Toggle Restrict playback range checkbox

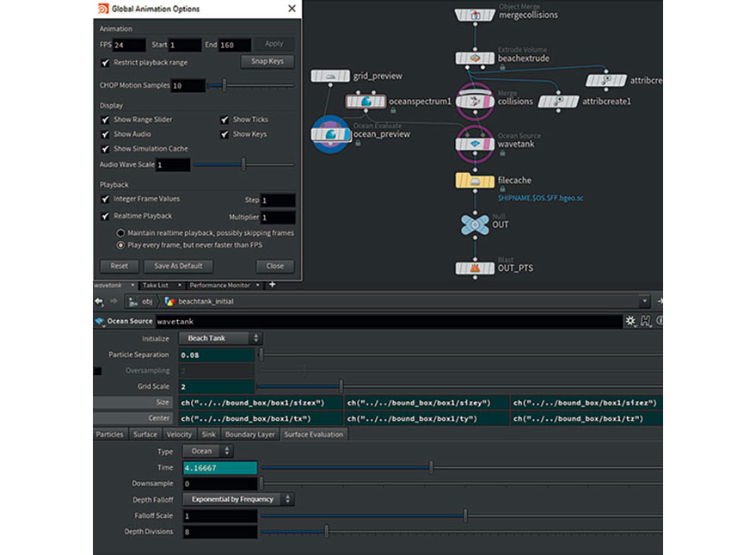pos(105,63)
